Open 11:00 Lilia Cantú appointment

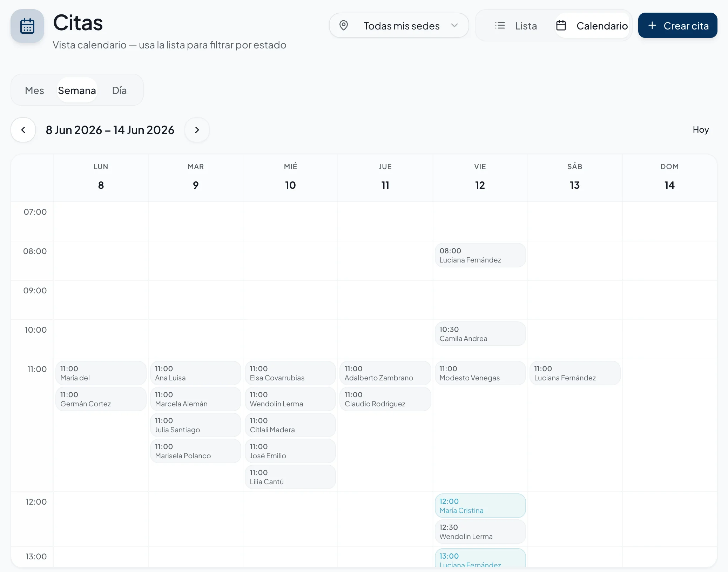point(290,477)
